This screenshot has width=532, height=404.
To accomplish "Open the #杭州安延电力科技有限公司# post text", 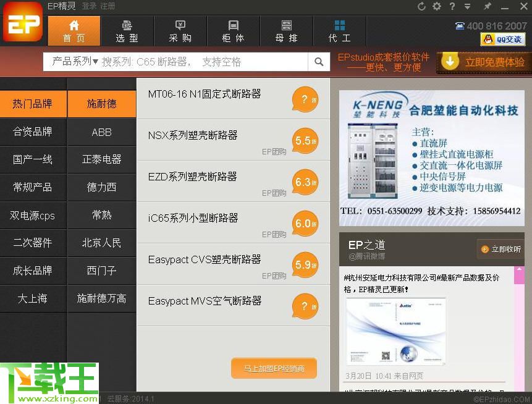I will coord(422,284).
